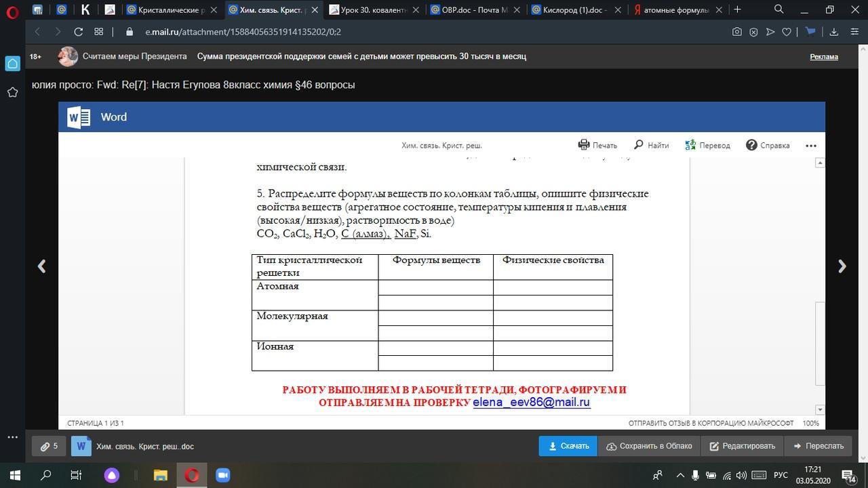Open elena_eev86@mail.ru email link

pyautogui.click(x=531, y=402)
